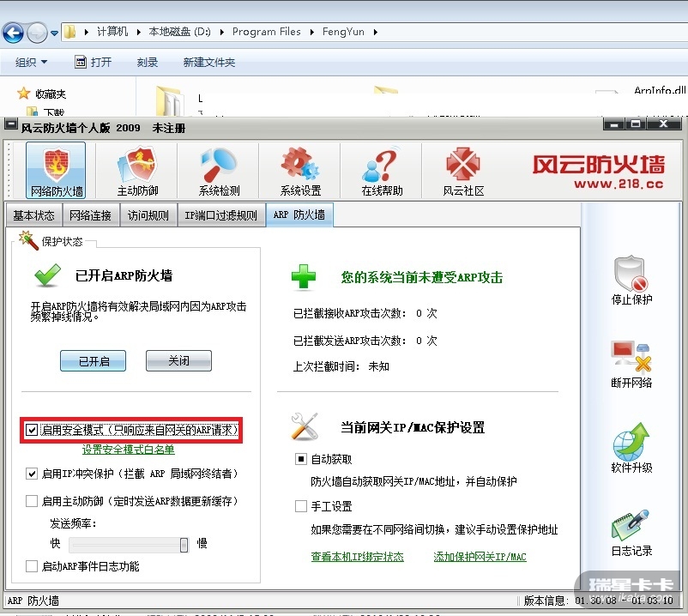Click the wrench tools icon beside gateway settings

click(x=304, y=426)
